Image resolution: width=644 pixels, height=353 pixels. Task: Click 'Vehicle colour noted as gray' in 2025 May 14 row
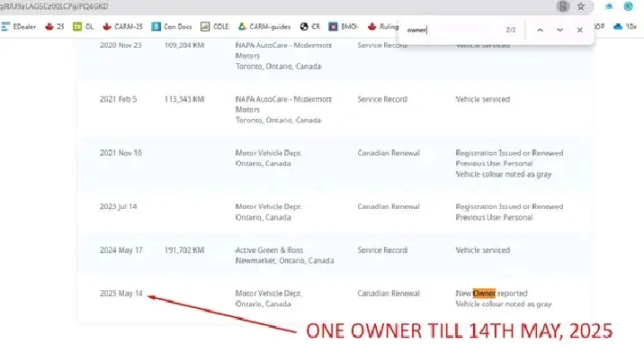click(504, 304)
